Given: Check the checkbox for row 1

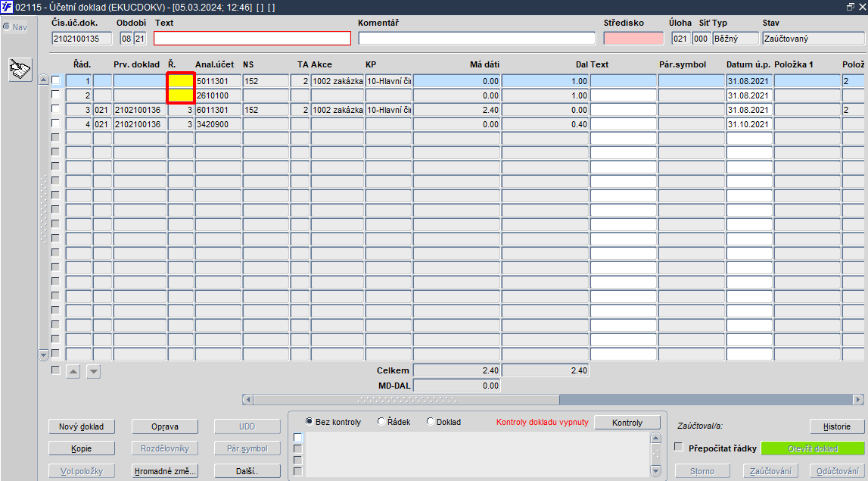Looking at the screenshot, I should point(55,80).
